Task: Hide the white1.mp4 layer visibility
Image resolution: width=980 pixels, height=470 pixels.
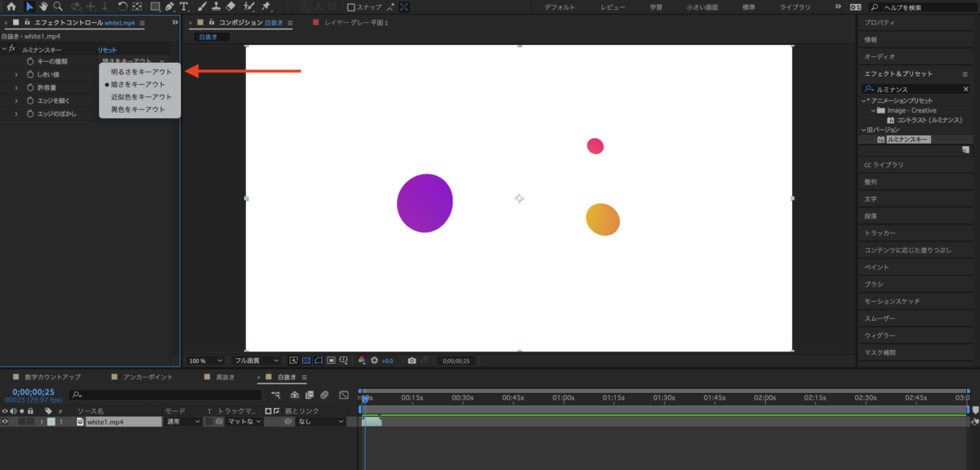Action: (6, 422)
